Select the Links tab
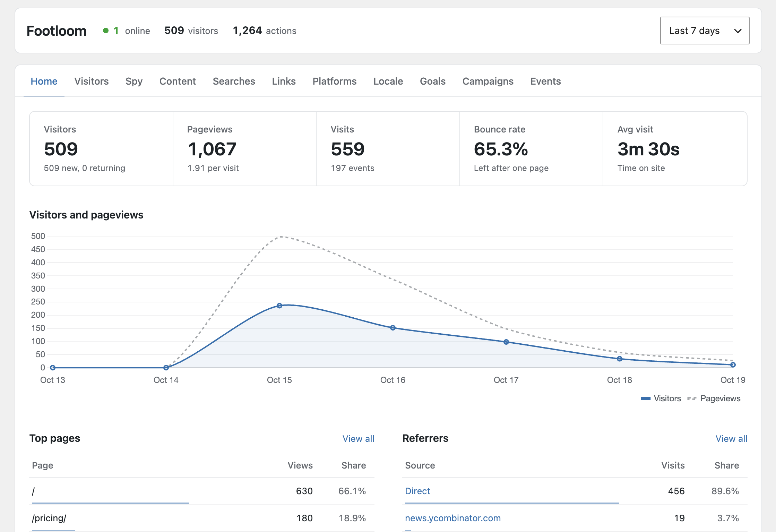The height and width of the screenshot is (532, 776). click(x=284, y=81)
